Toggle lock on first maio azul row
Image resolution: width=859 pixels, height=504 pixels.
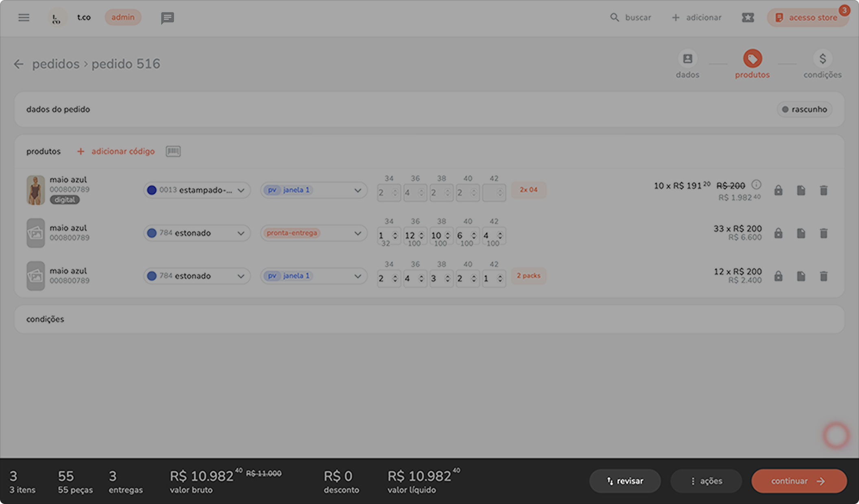pos(778,190)
